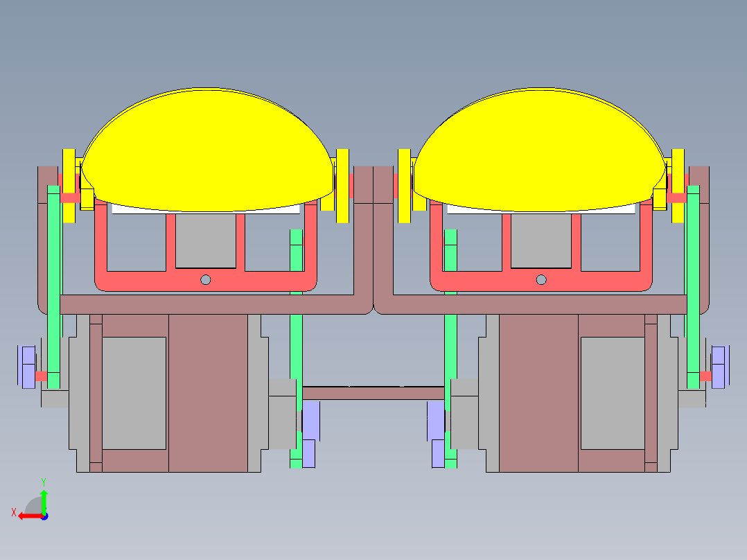Select the brown connecting rod between the motors
The image size is (747, 560).
pos(373,393)
